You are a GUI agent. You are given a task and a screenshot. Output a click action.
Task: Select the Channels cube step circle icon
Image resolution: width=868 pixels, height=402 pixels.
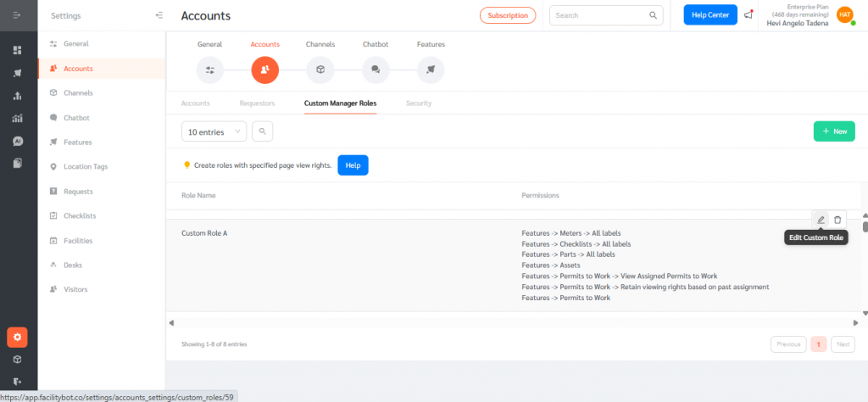click(x=320, y=70)
